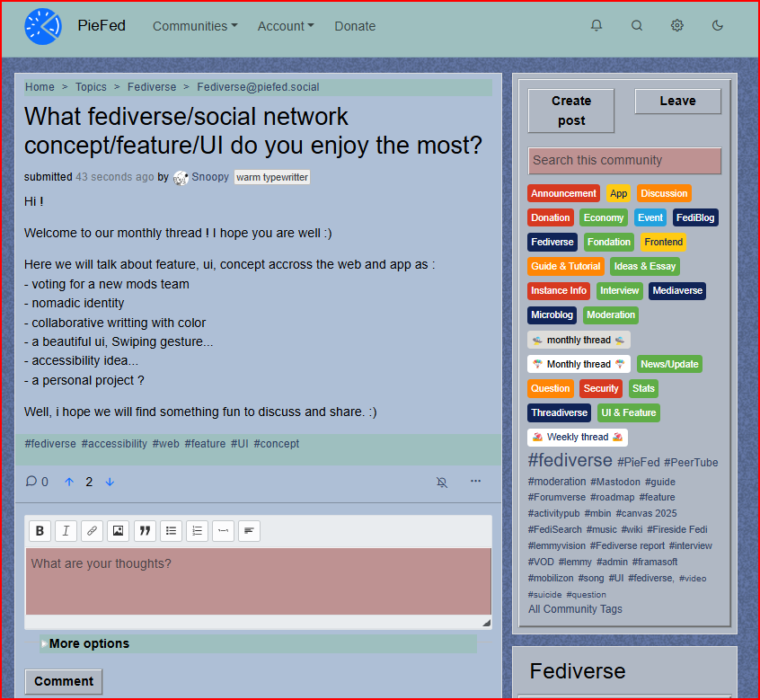The image size is (760, 700).
Task: Submit with the Comment button
Action: (x=64, y=681)
